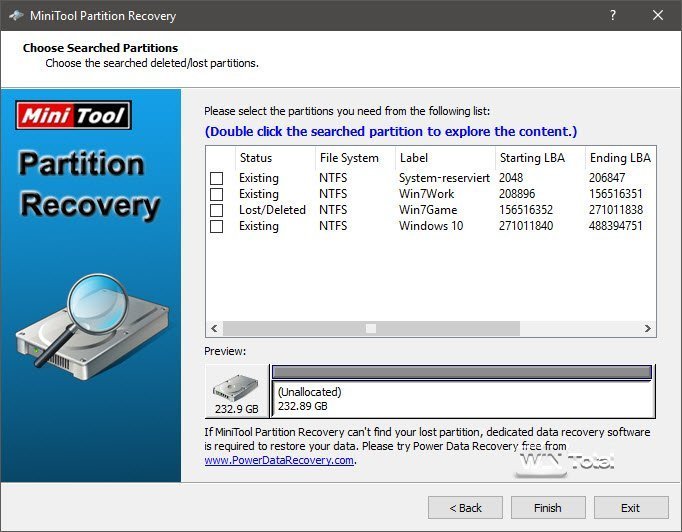
Task: Click the Status column header
Action: click(x=275, y=158)
